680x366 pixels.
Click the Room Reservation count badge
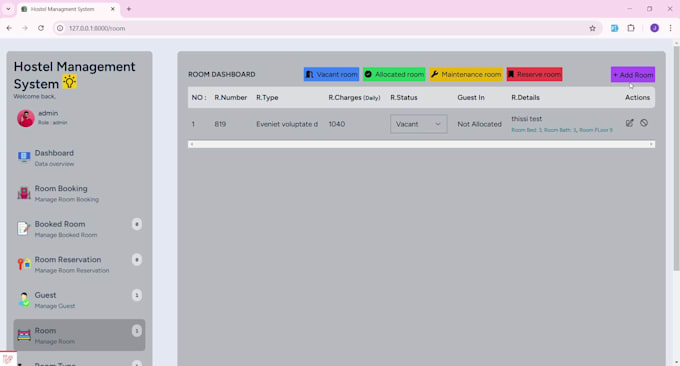[x=137, y=260]
